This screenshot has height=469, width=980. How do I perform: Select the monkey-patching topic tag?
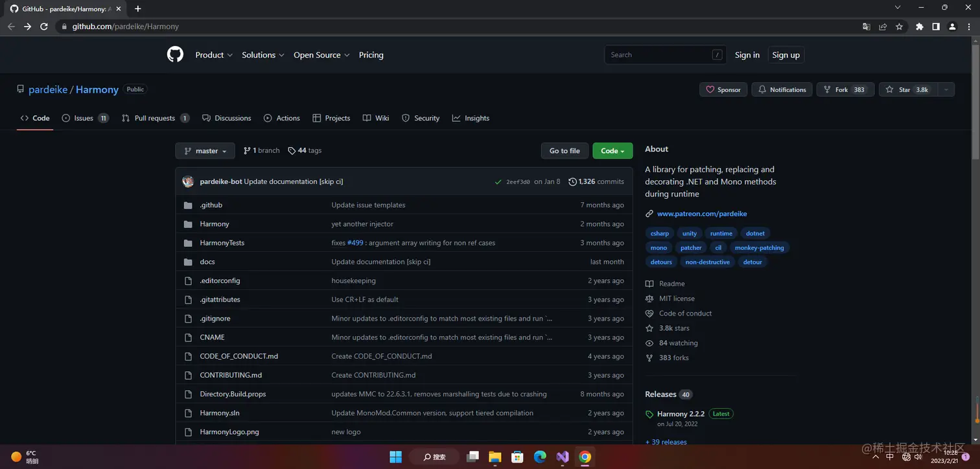point(759,247)
